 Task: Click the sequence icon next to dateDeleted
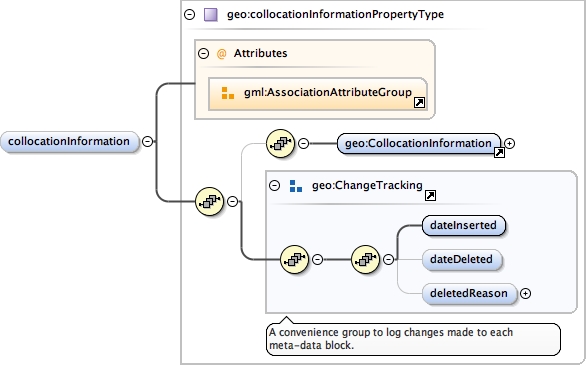(x=366, y=259)
